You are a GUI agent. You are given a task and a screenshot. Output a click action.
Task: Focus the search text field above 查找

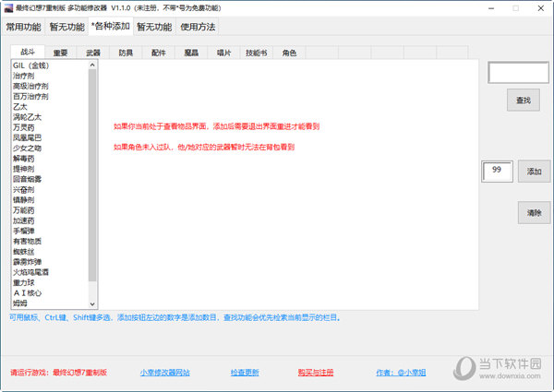(518, 72)
